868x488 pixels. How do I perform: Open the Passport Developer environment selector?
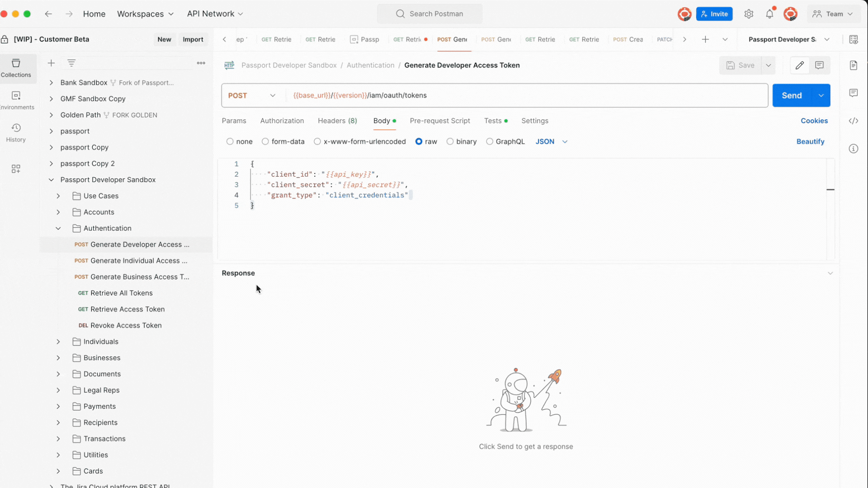point(789,39)
